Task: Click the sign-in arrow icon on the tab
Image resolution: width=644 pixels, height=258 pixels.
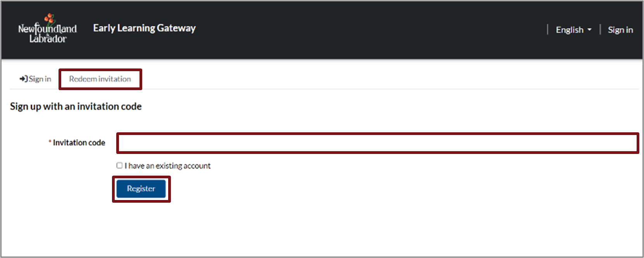Action: (23, 79)
